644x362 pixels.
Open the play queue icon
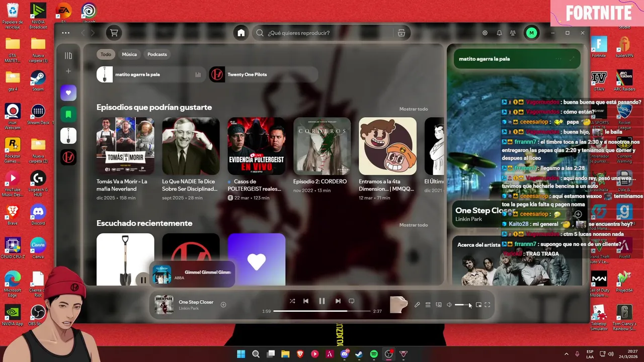[x=428, y=305]
